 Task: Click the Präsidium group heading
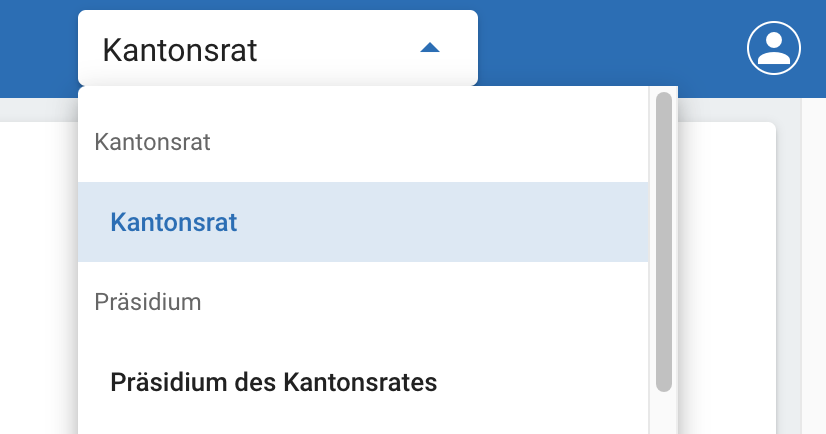coord(148,302)
